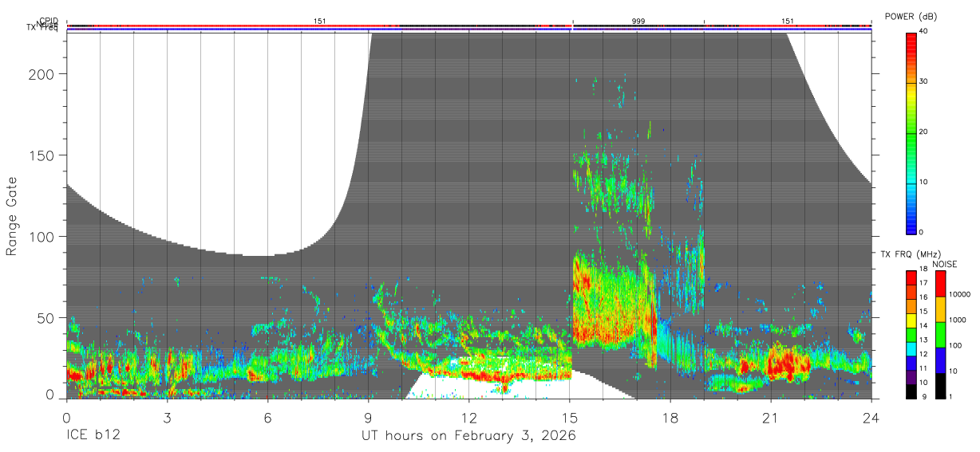This screenshot has height=452, width=980.
Task: Select the 12 UT hour tick label
Action: tap(469, 418)
